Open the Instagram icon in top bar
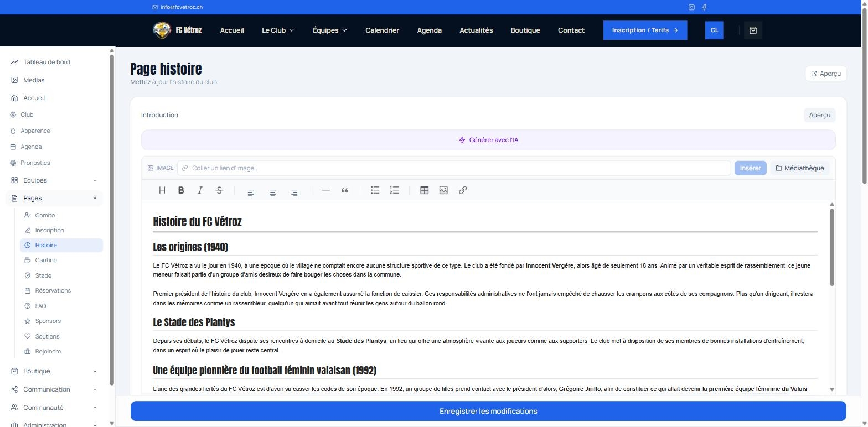Viewport: 868px width, 427px height. tap(691, 7)
